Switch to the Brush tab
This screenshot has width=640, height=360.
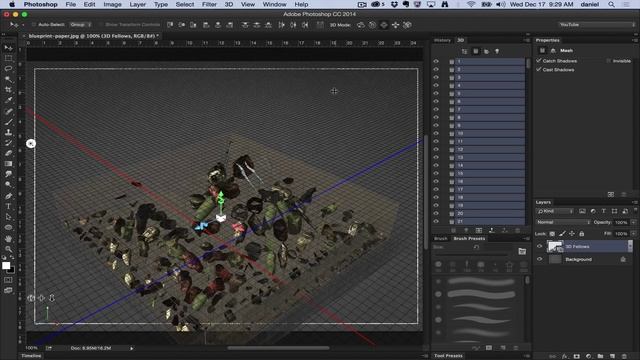(x=440, y=238)
